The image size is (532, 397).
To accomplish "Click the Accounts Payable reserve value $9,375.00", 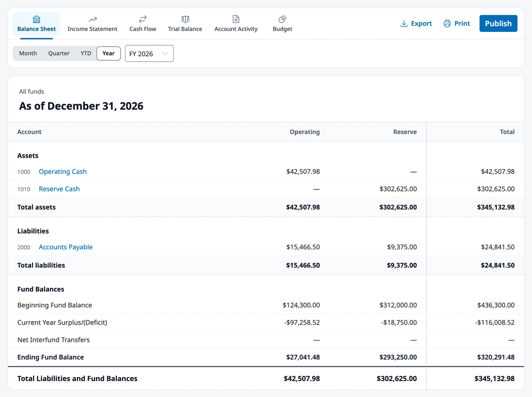I will point(402,247).
